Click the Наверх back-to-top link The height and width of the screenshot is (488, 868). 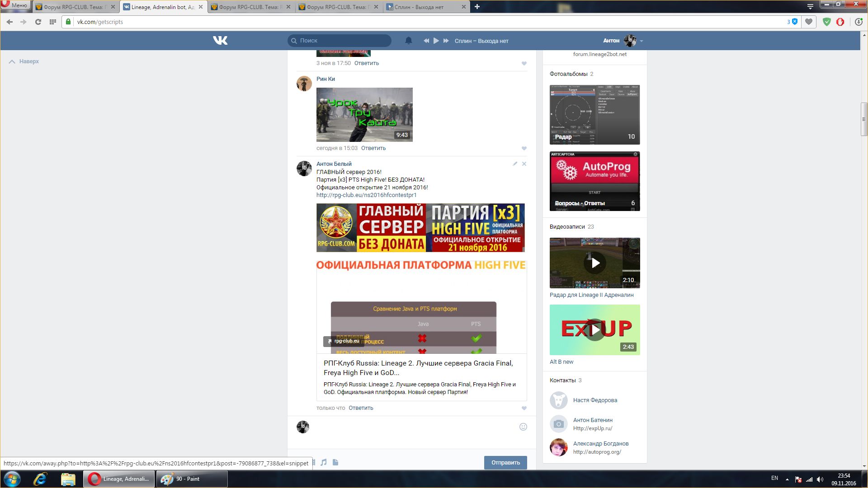pos(24,61)
